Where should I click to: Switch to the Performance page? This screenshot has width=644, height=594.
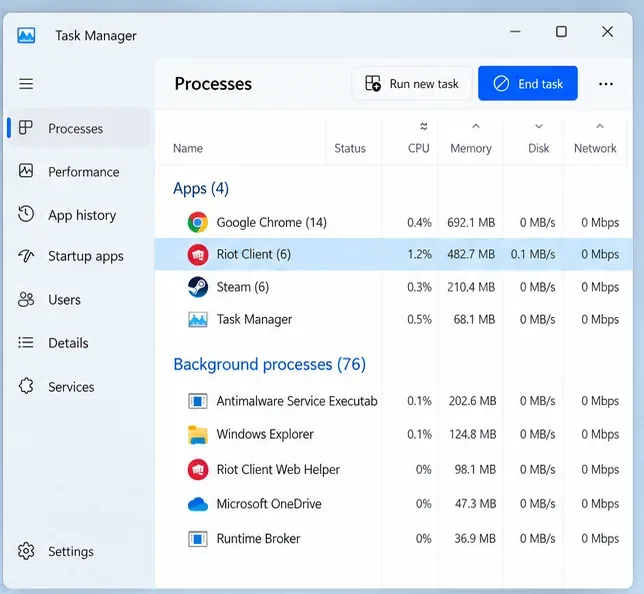point(79,171)
